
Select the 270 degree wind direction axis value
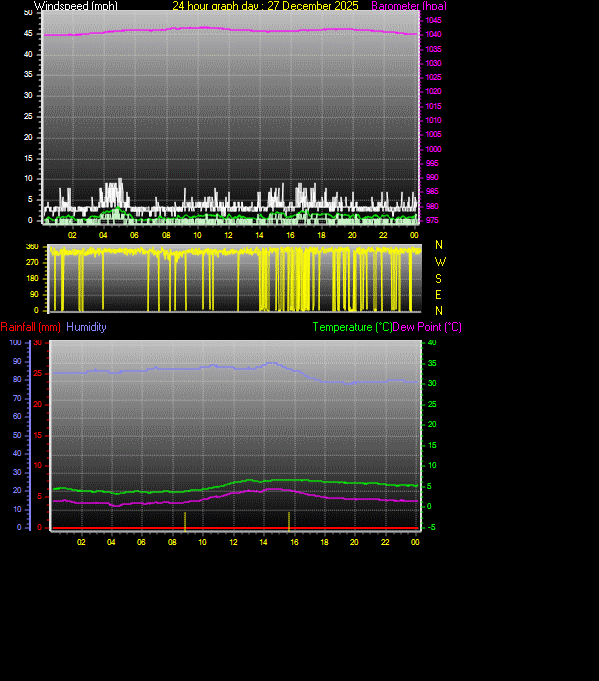click(32, 262)
